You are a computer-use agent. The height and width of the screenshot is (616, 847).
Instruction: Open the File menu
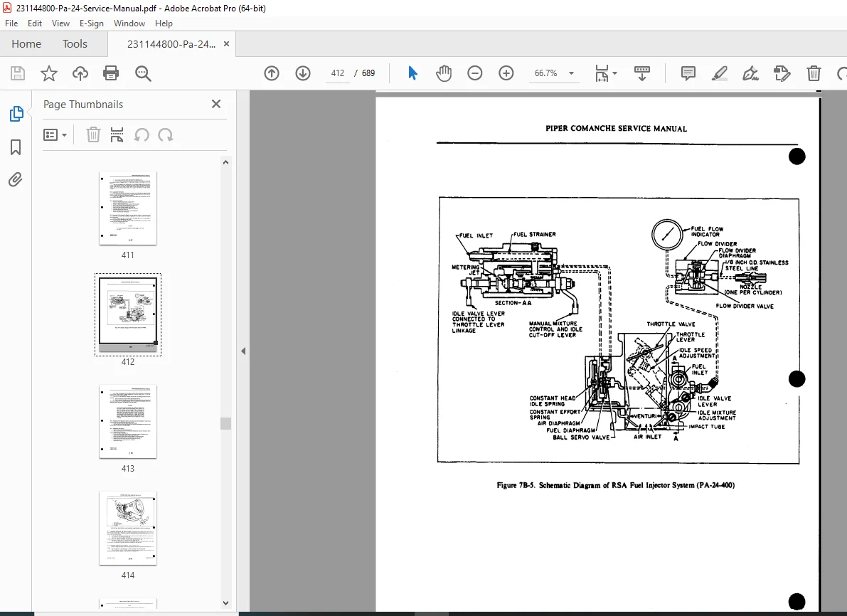[x=11, y=23]
